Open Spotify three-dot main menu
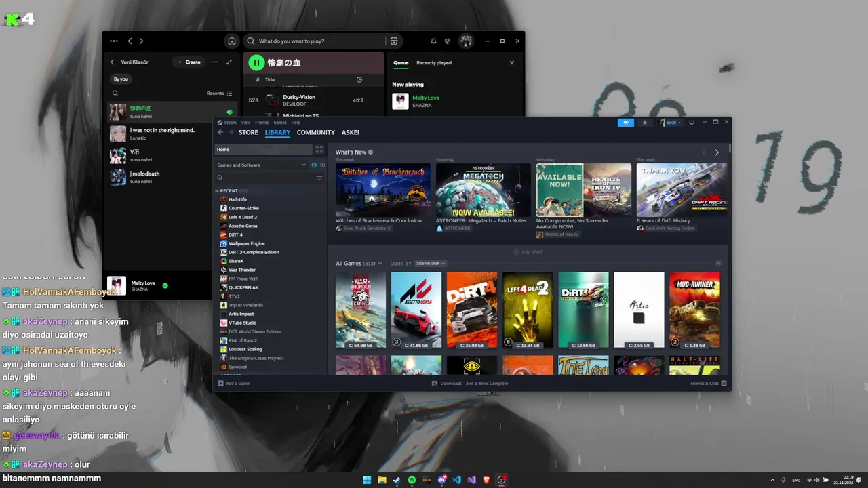 114,41
